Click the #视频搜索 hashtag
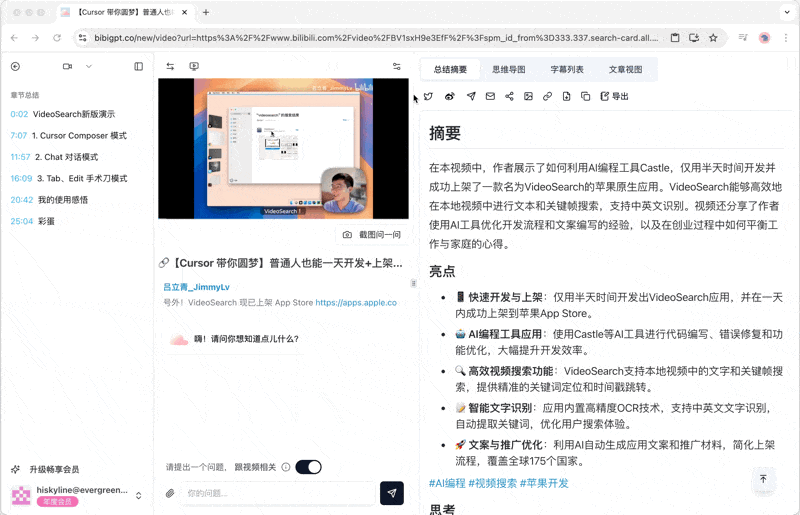Image resolution: width=800 pixels, height=515 pixels. coord(493,483)
